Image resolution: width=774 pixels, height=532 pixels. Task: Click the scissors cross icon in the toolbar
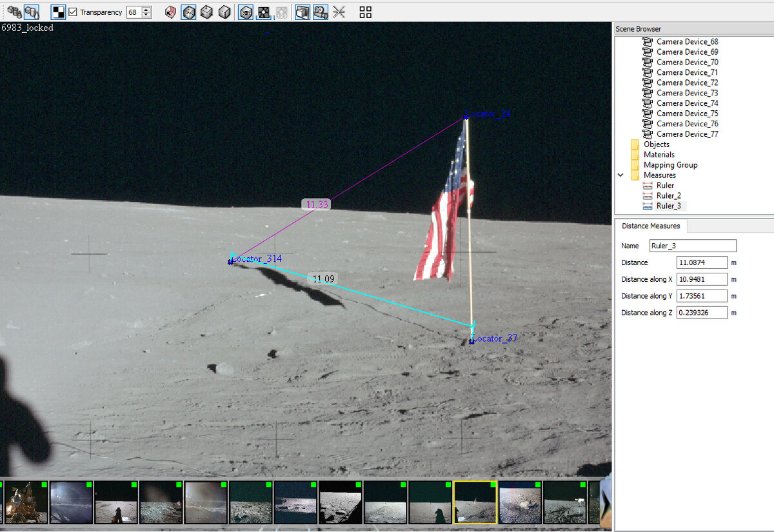click(x=339, y=12)
